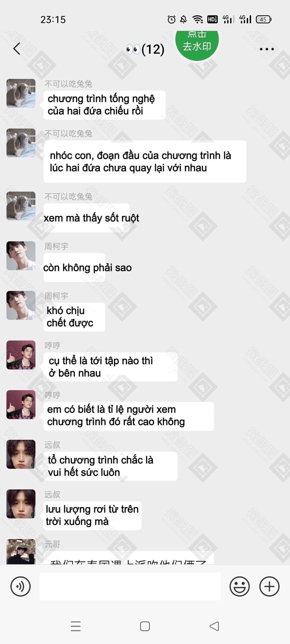290x644 pixels.
Task: Tap the group chat title with eyes emoji
Action: coord(145,49)
